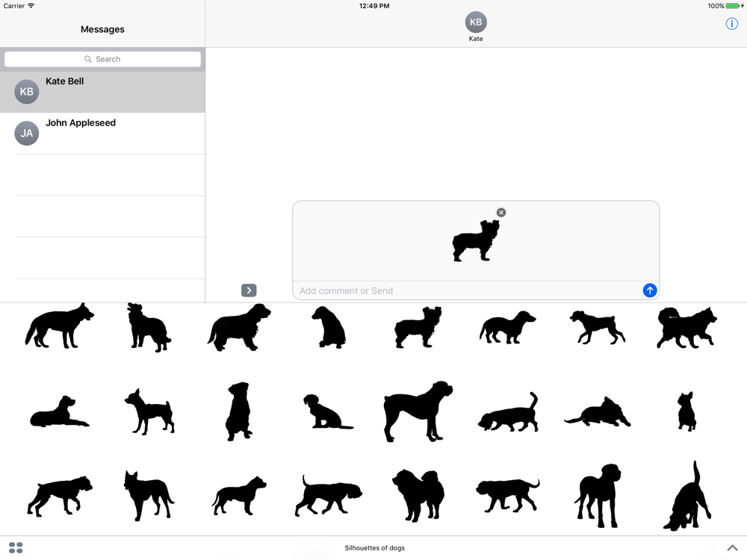Open John Appleseed conversation

pyautogui.click(x=102, y=134)
